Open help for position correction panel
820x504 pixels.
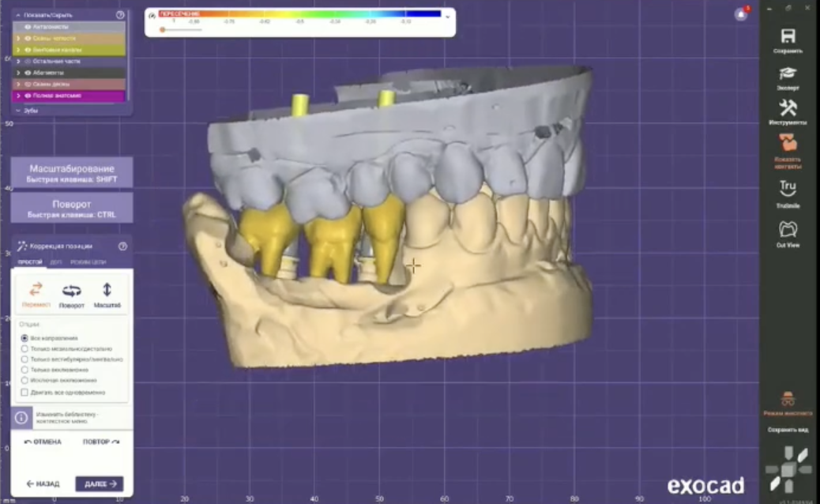(x=122, y=246)
